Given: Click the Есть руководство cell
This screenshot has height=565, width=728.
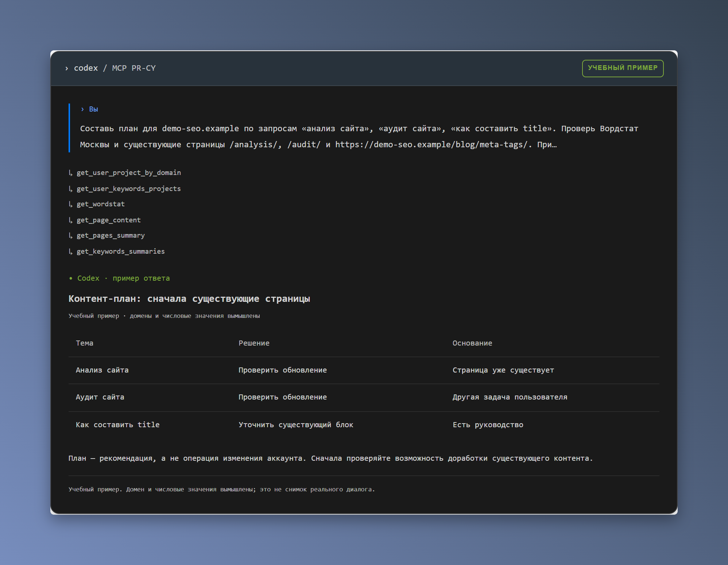Looking at the screenshot, I should (x=488, y=425).
